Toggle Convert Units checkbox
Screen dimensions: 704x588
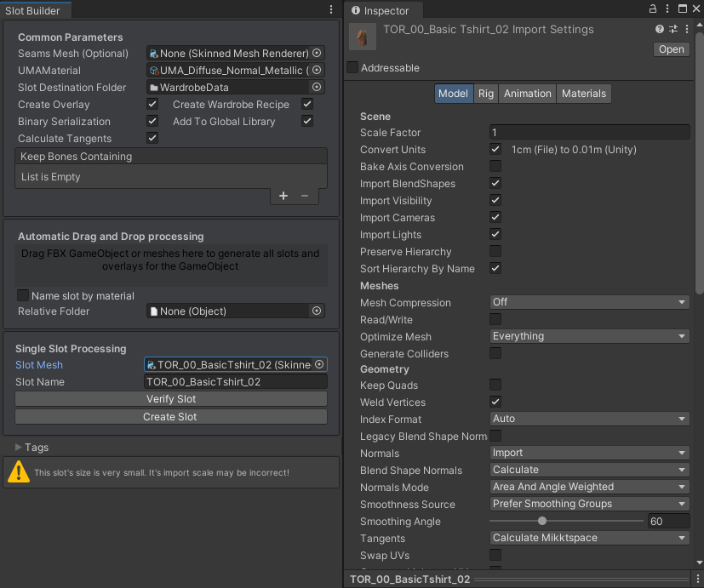(495, 149)
